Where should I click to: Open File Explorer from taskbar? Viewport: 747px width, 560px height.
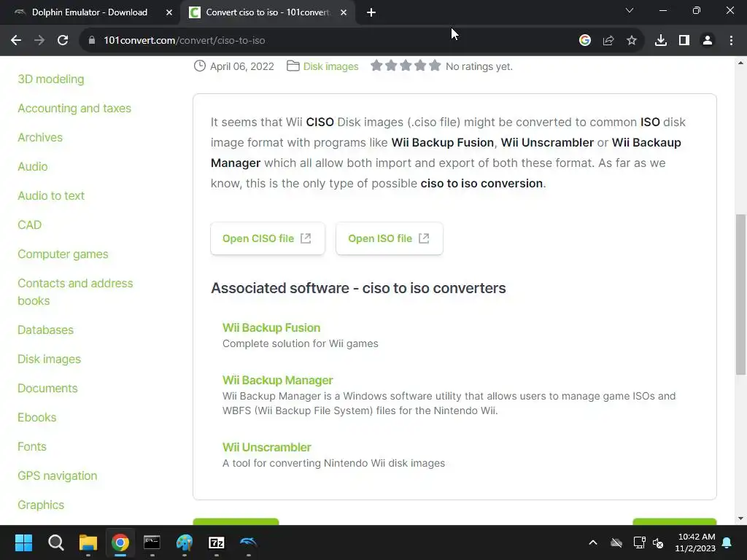coord(88,542)
